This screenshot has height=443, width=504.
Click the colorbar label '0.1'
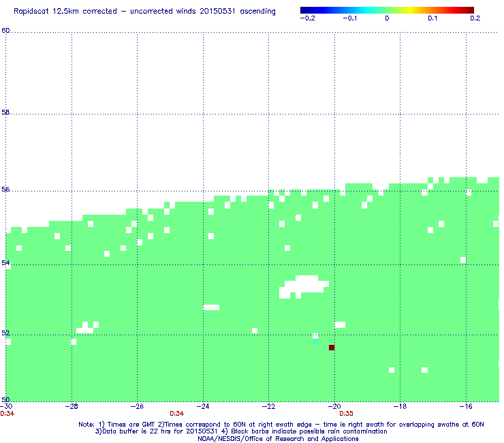[x=432, y=18]
